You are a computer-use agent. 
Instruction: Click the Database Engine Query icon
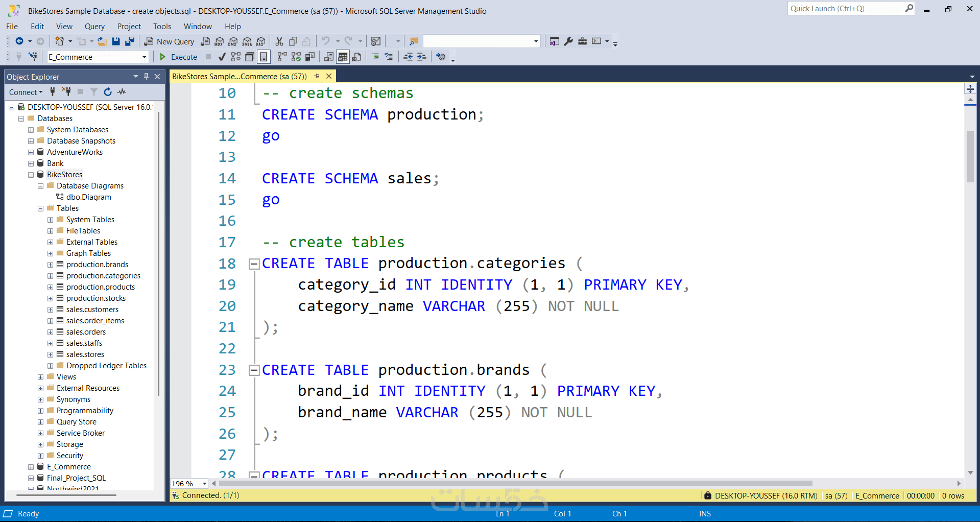[205, 41]
